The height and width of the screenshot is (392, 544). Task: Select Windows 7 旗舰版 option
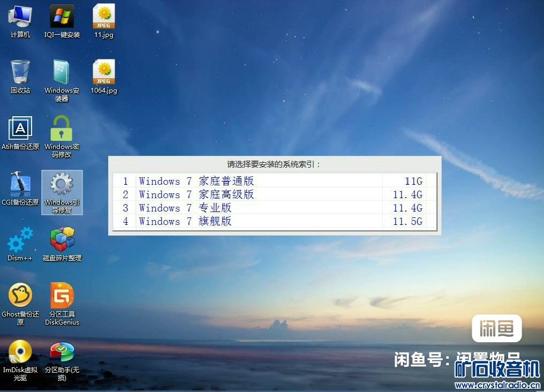pos(274,221)
